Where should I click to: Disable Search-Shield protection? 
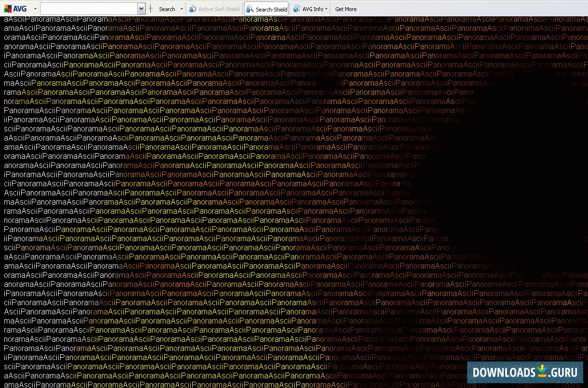(x=266, y=9)
